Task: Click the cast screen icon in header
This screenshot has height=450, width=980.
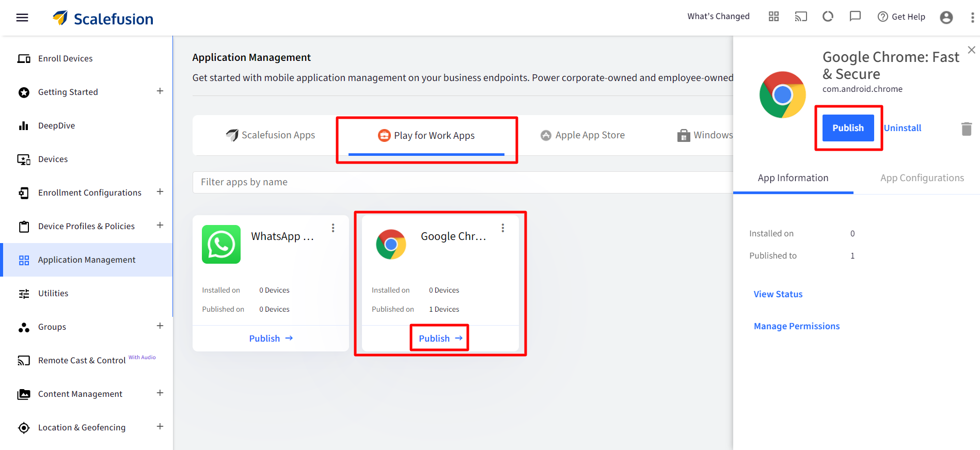Action: tap(801, 17)
